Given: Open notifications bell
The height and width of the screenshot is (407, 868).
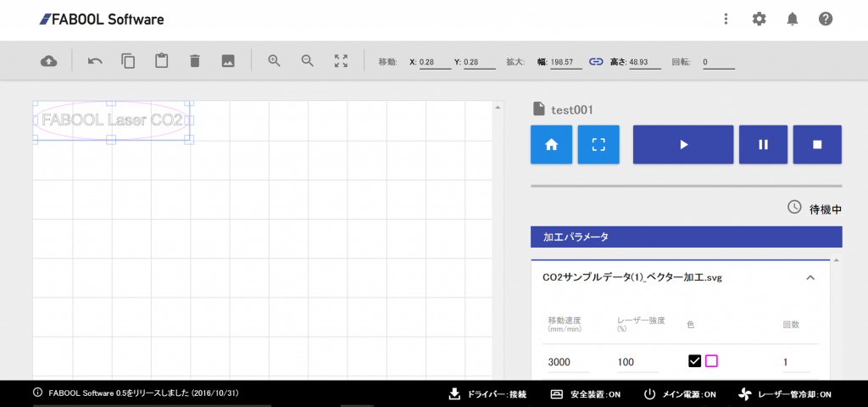Looking at the screenshot, I should pyautogui.click(x=793, y=20).
